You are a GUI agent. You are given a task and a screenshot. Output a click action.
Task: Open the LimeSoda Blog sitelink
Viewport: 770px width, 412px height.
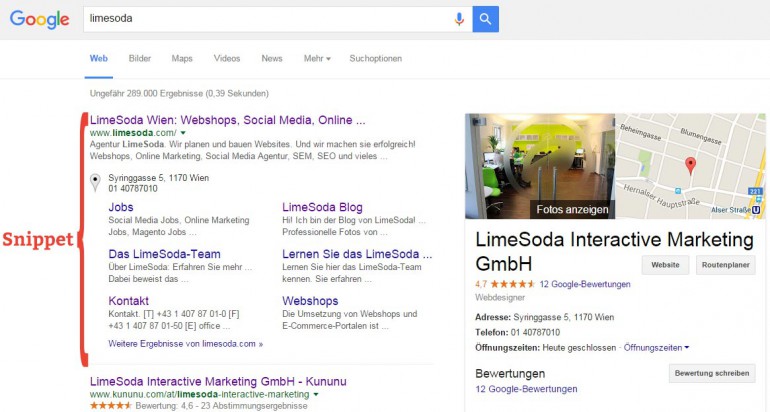322,207
